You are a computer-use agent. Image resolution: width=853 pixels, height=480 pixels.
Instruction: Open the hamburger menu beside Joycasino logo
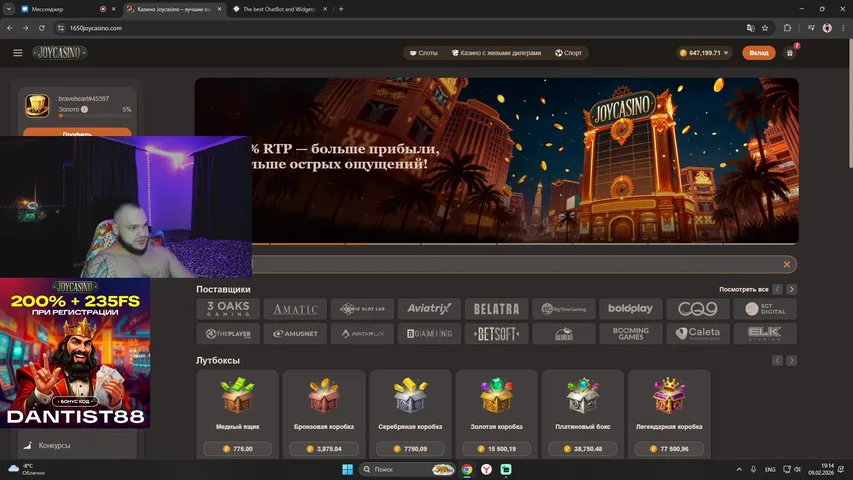(17, 53)
